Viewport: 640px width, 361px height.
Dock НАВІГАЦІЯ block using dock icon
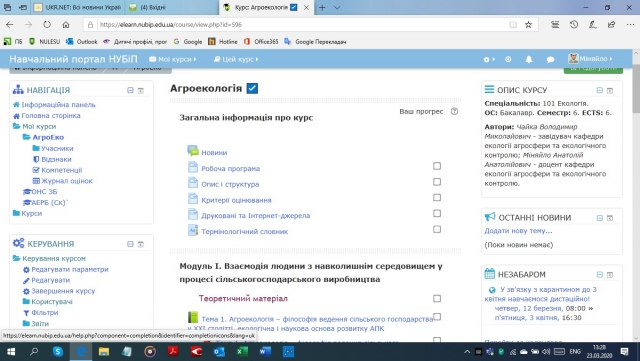pos(141,90)
